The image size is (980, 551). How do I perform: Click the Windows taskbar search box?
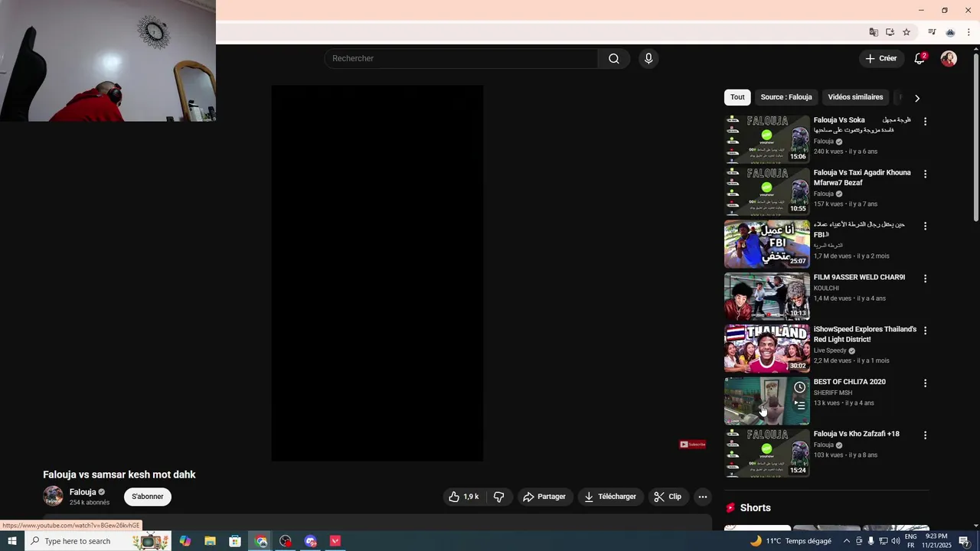coord(98,541)
